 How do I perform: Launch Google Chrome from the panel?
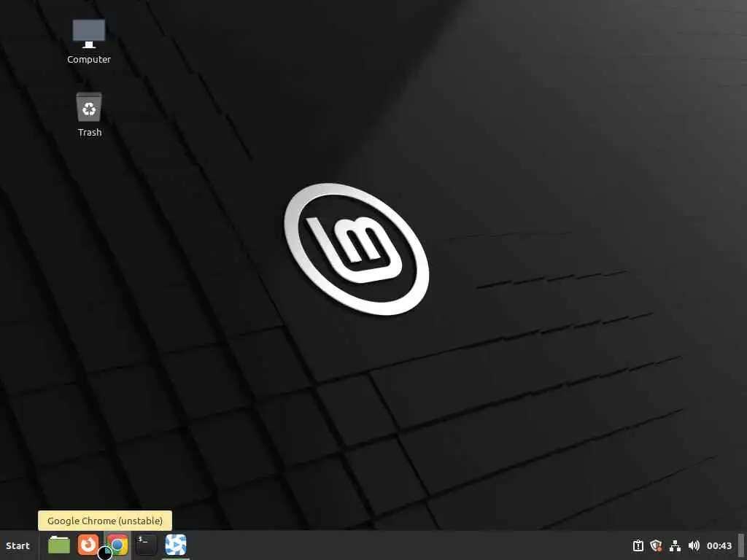tap(117, 545)
